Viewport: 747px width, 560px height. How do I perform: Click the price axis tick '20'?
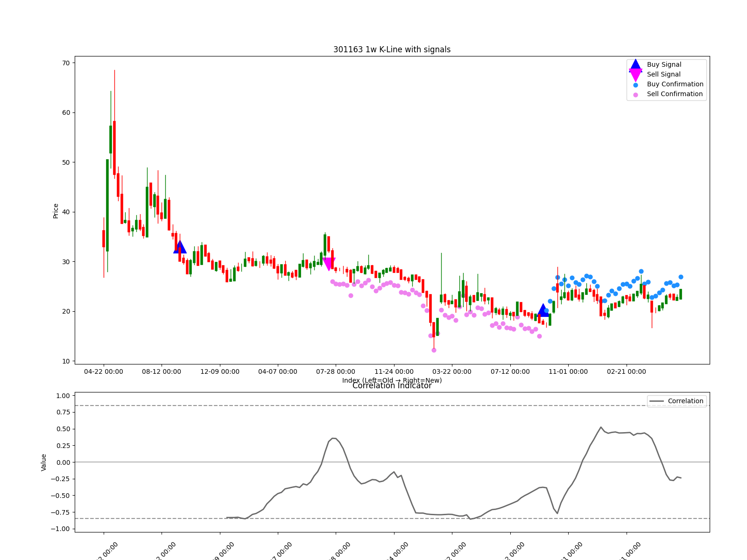click(66, 311)
